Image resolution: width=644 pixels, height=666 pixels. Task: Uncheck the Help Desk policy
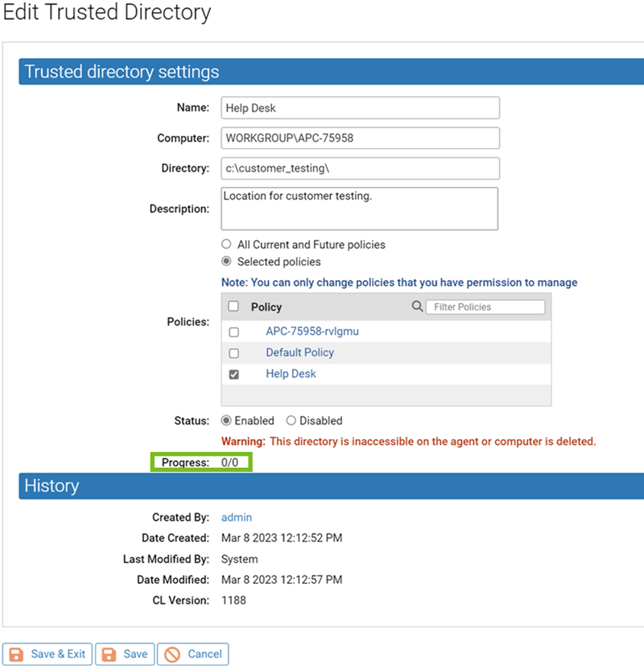tap(233, 374)
